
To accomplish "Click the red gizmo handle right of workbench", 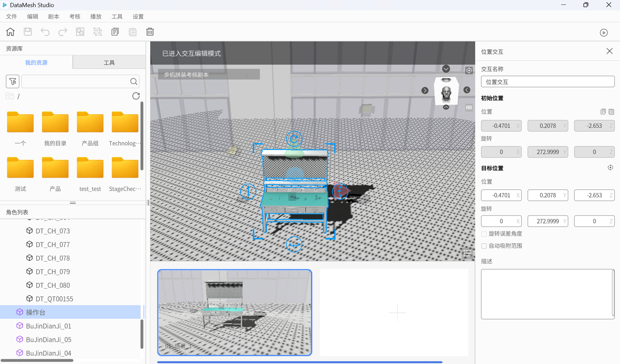I will pos(340,191).
